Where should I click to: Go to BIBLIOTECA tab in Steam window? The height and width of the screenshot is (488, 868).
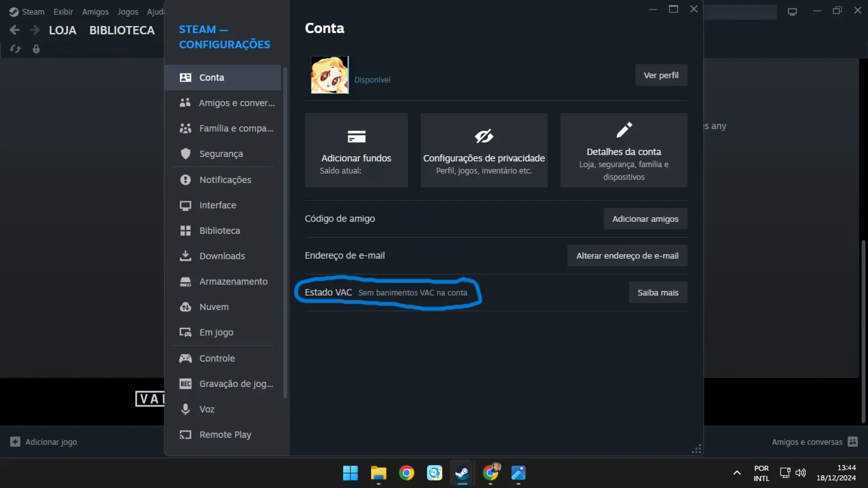point(122,30)
